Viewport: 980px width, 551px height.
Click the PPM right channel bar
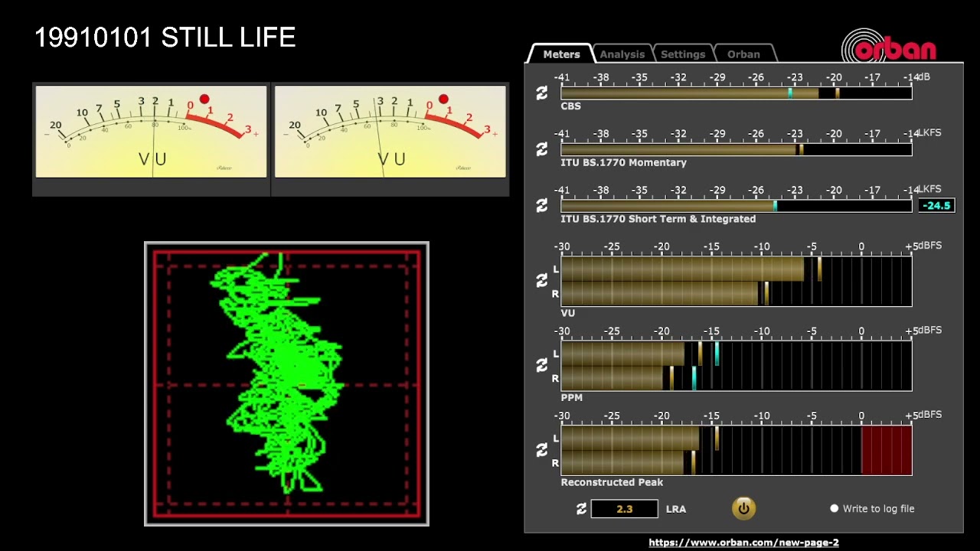point(737,378)
